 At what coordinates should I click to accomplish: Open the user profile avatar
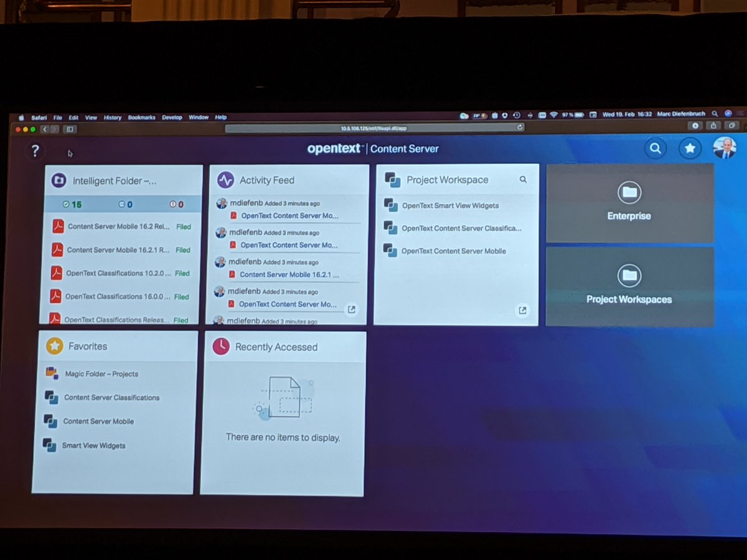pyautogui.click(x=724, y=147)
